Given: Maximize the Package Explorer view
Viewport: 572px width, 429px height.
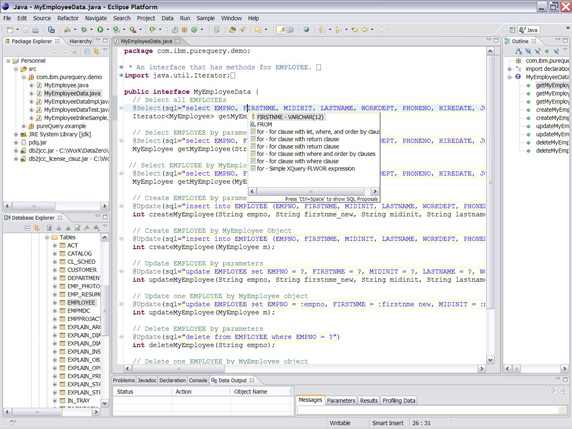Looking at the screenshot, I should (105, 41).
